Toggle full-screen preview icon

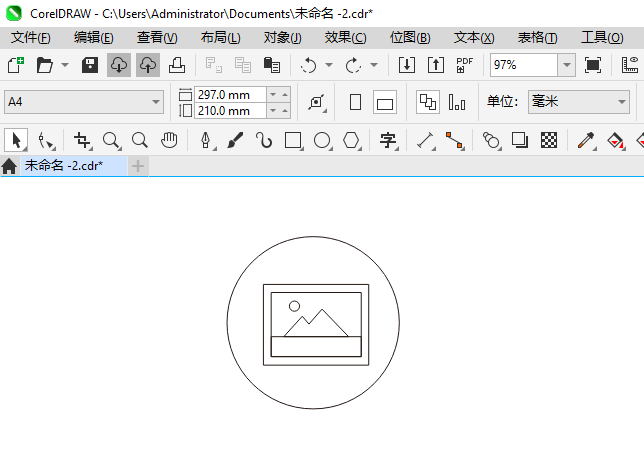point(593,65)
